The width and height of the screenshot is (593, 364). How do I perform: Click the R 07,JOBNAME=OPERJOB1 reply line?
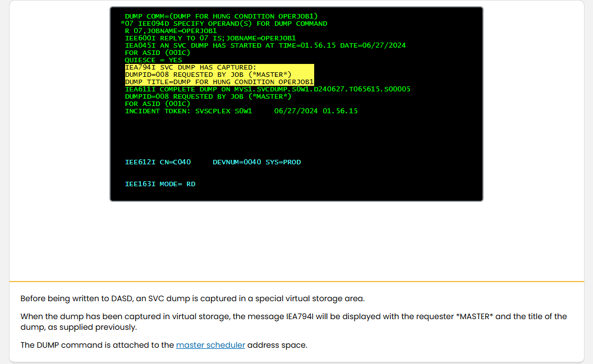coord(171,31)
